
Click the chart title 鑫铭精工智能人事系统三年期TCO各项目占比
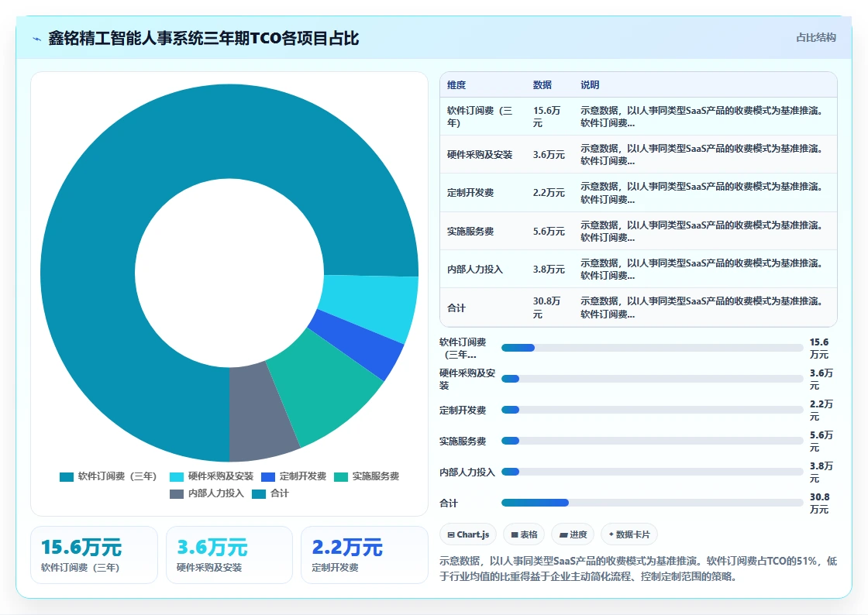coord(204,38)
